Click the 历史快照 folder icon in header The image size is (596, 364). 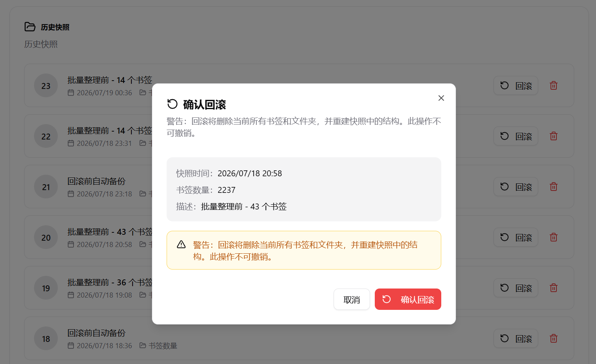point(30,26)
